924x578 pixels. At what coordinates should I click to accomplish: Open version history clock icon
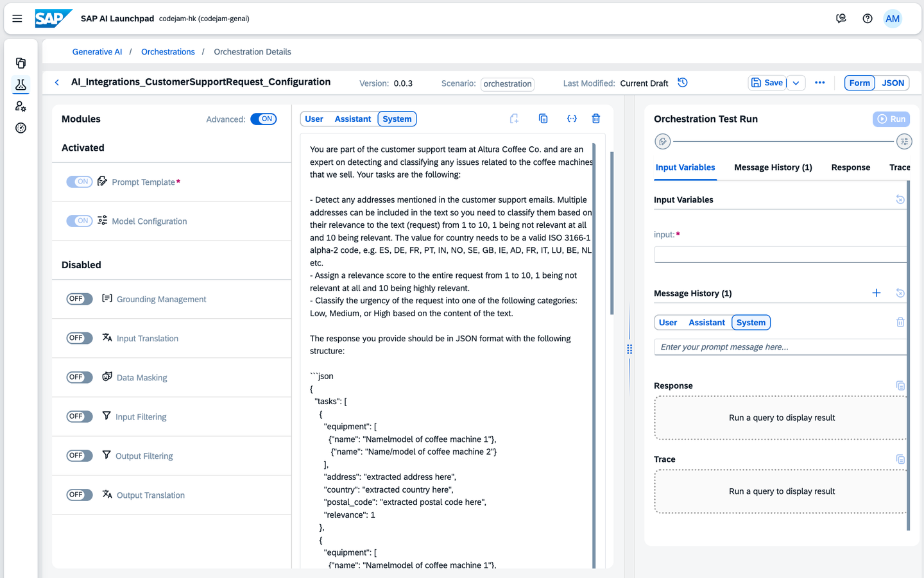coord(683,83)
